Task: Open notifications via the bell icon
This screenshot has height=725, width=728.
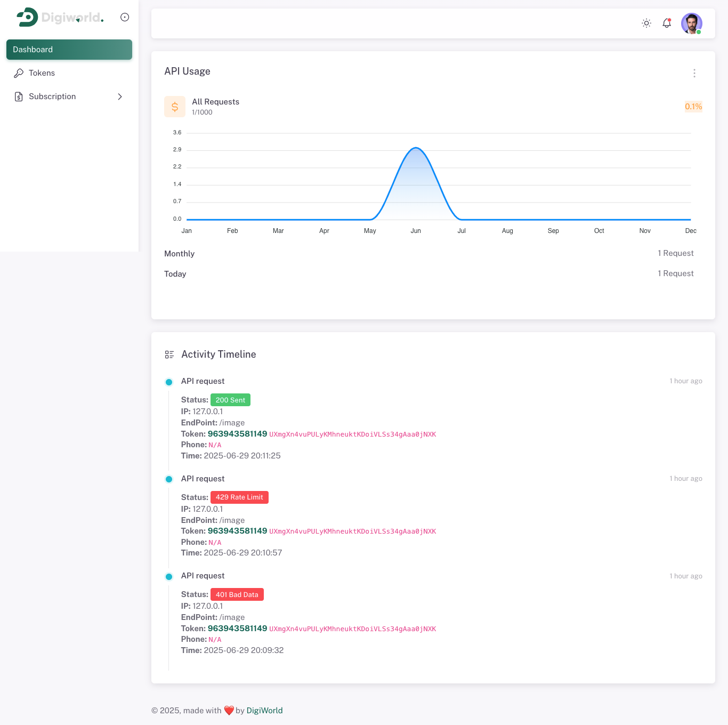Action: (x=666, y=23)
